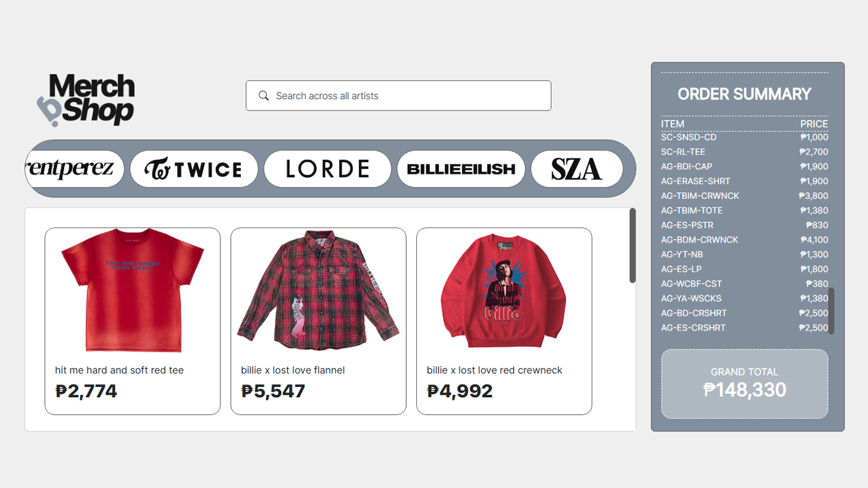Select the AG-TBIM-TOTE order row
868x488 pixels.
click(691, 210)
